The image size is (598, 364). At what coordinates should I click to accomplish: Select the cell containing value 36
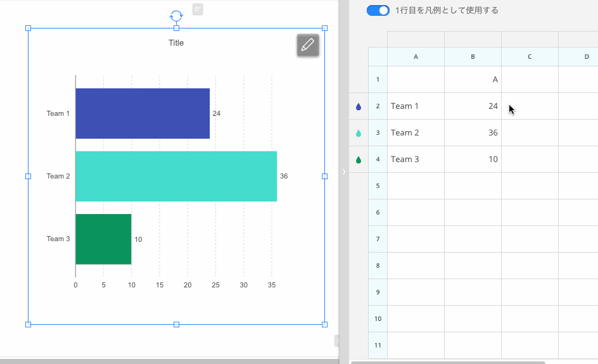pyautogui.click(x=473, y=133)
